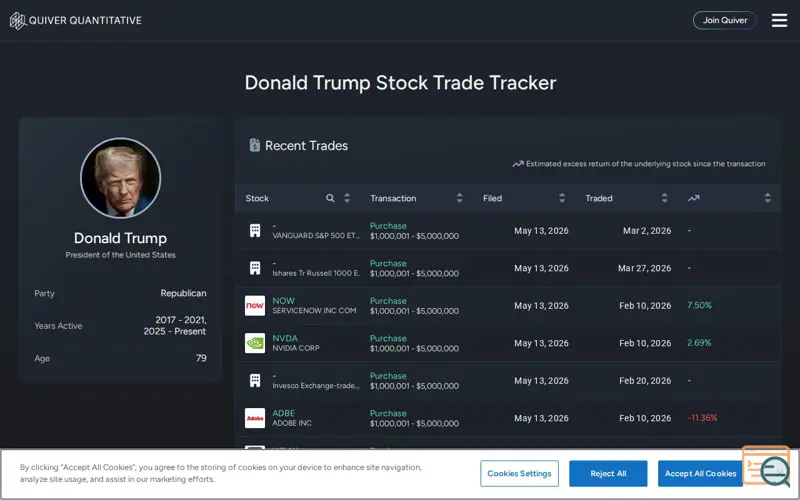Click the QUIVER QUANTITATIVE site title
This screenshot has height=500, width=800.
click(85, 20)
